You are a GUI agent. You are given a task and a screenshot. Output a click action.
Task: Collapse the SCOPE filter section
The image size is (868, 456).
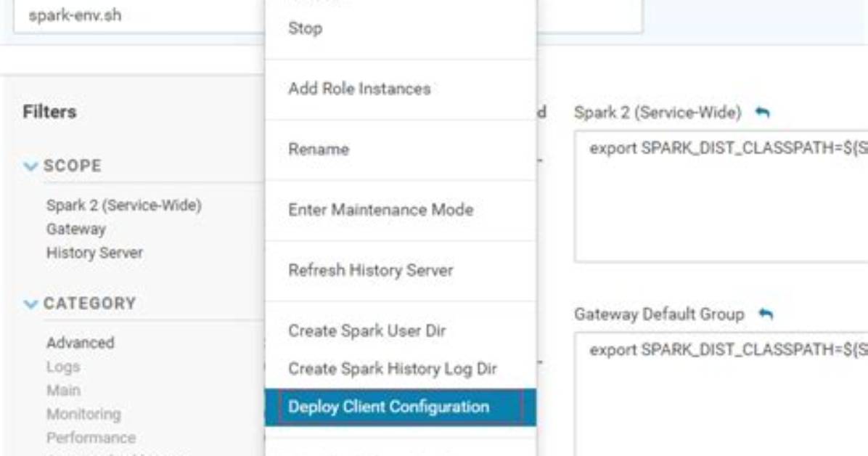coord(31,166)
